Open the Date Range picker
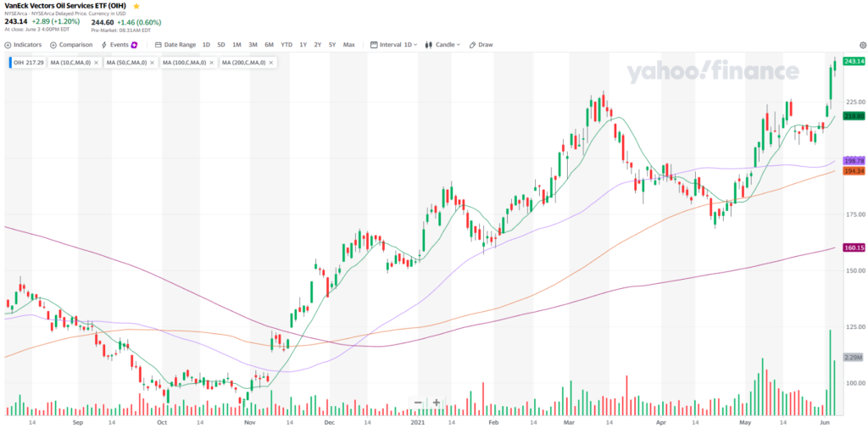Screen dimensions: 868x428 pyautogui.click(x=175, y=45)
